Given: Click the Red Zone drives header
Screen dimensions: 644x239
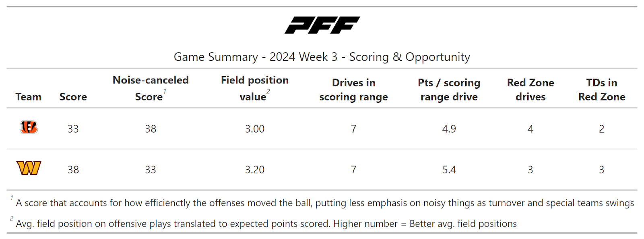Looking at the screenshot, I should click(530, 89).
